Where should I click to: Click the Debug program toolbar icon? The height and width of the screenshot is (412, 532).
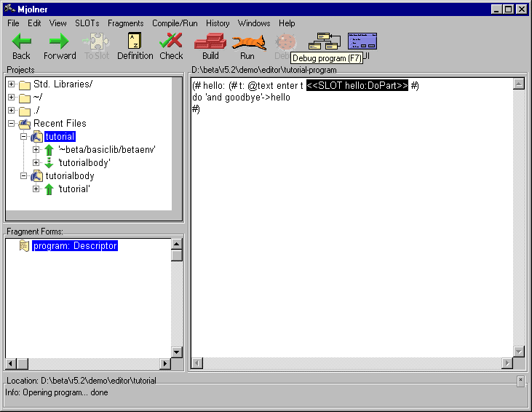point(285,41)
